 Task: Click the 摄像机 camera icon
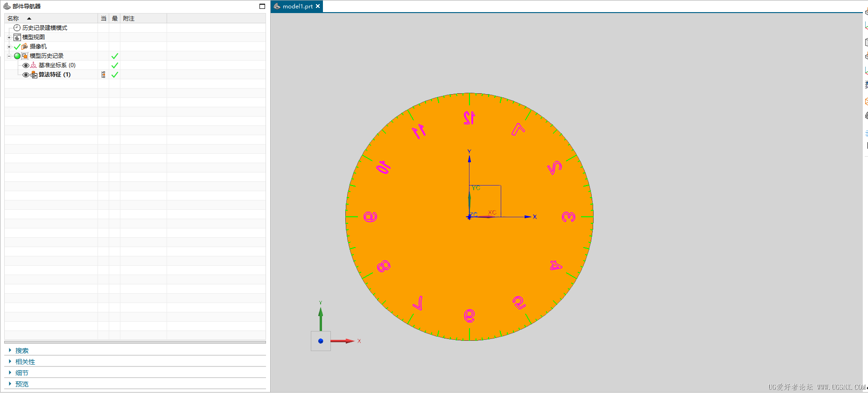point(25,47)
